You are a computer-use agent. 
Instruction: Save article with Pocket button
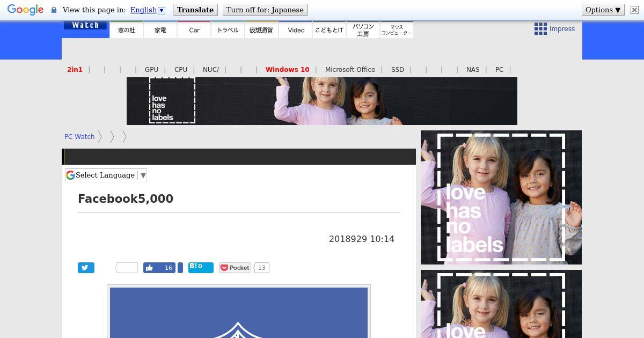(235, 268)
